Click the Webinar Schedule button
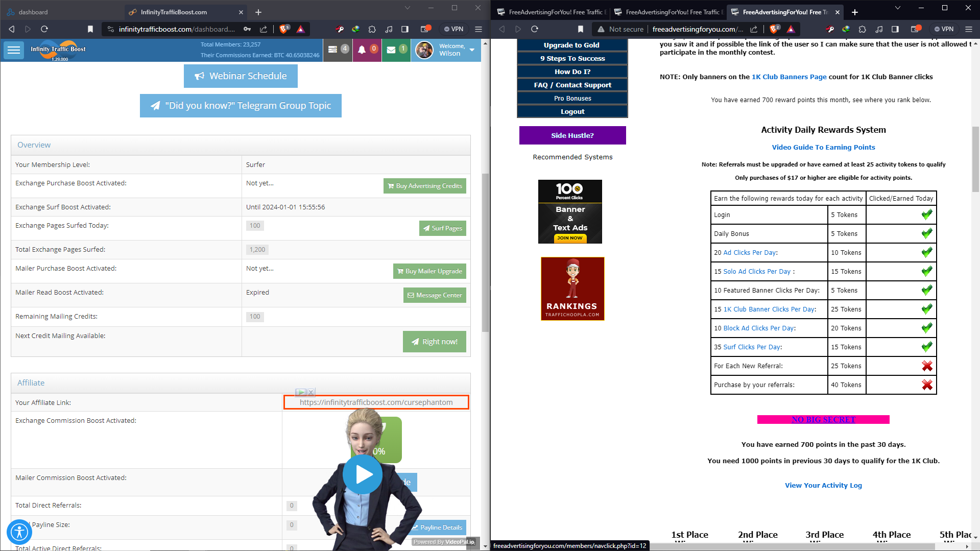Image resolution: width=980 pixels, height=551 pixels. (x=241, y=76)
